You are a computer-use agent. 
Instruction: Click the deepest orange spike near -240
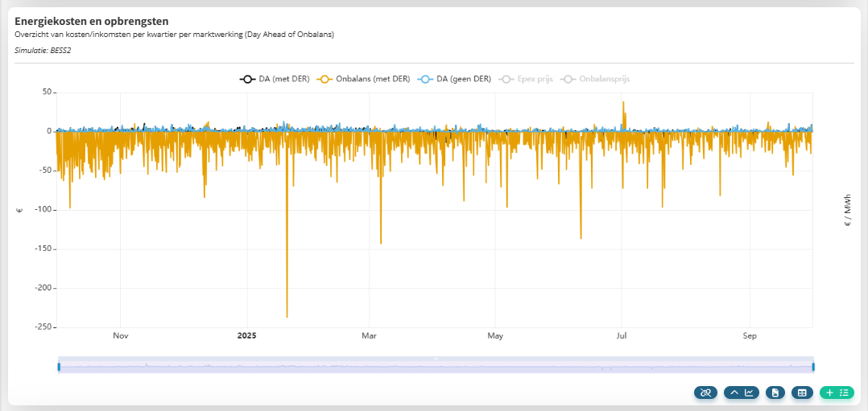click(287, 315)
